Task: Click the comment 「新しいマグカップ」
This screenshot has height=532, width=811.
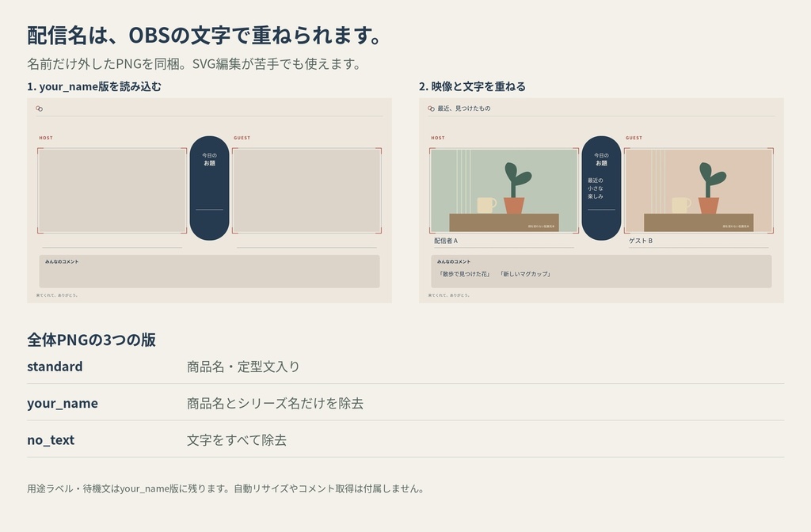Action: click(526, 274)
